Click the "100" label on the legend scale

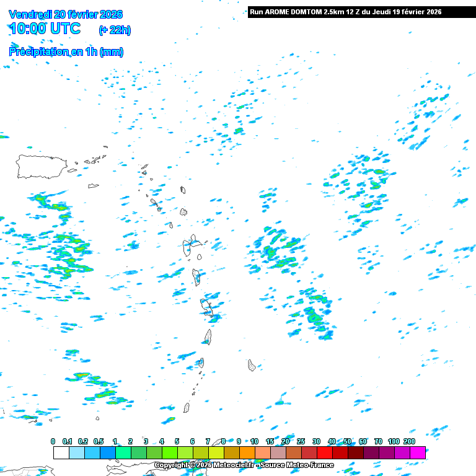[394, 441]
